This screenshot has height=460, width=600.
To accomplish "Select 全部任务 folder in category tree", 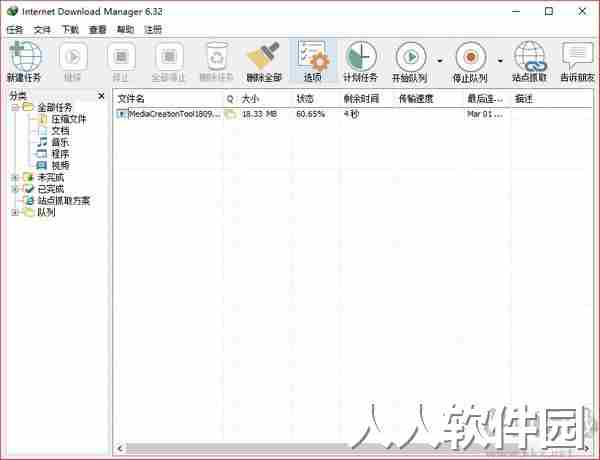I will (54, 108).
